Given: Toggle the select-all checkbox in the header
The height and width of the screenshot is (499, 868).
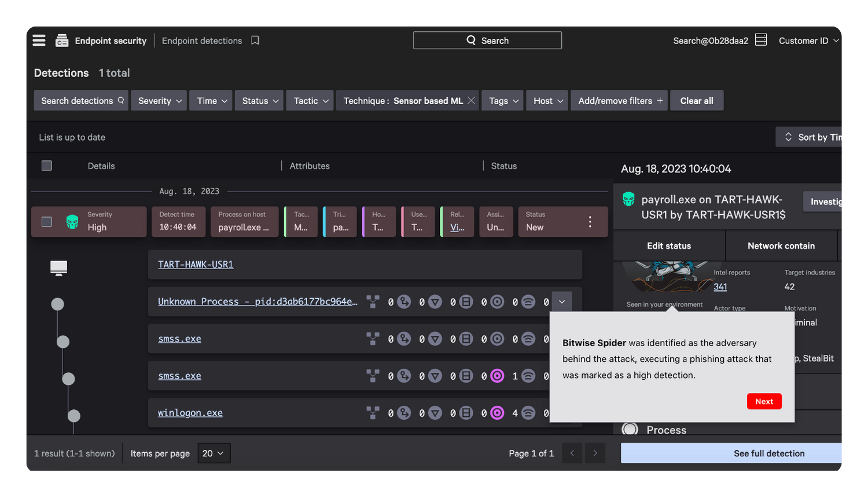Looking at the screenshot, I should click(x=46, y=165).
